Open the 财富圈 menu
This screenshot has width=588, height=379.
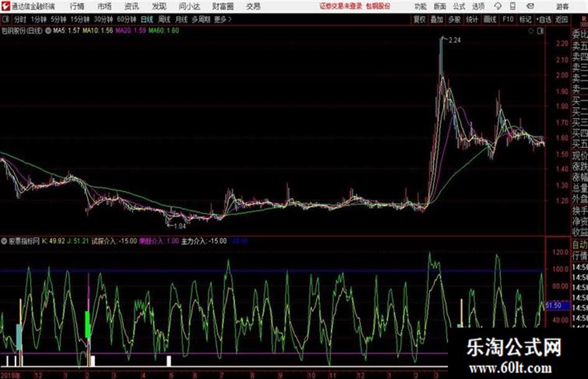click(x=223, y=6)
